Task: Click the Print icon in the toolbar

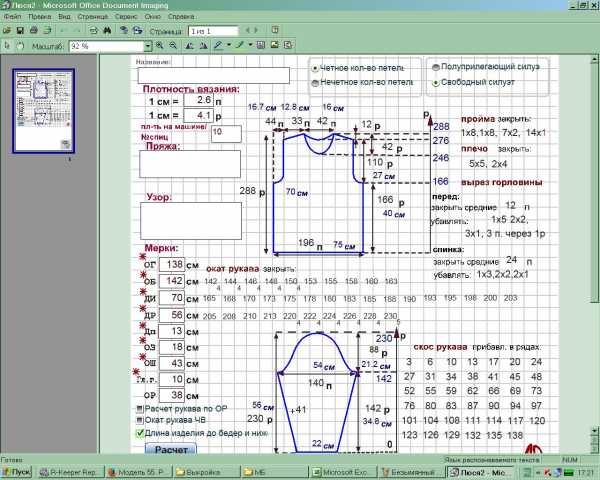Action: click(34, 30)
